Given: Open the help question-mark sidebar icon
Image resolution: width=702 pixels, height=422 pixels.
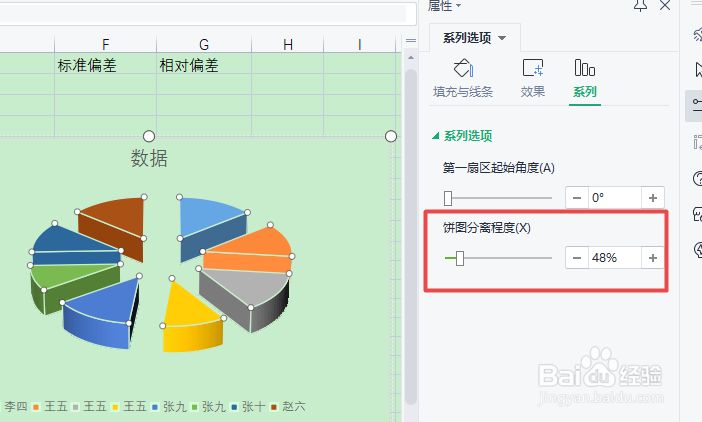Looking at the screenshot, I should pos(698,179).
